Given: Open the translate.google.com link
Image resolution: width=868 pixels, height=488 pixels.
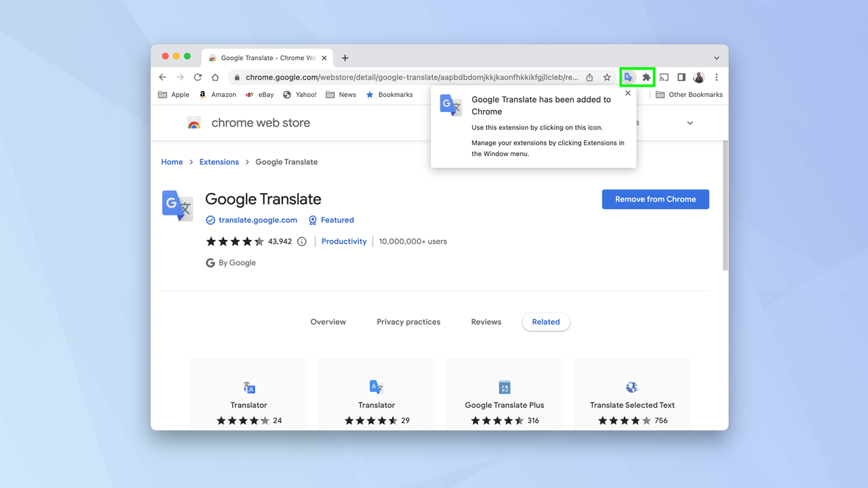Looking at the screenshot, I should click(257, 220).
